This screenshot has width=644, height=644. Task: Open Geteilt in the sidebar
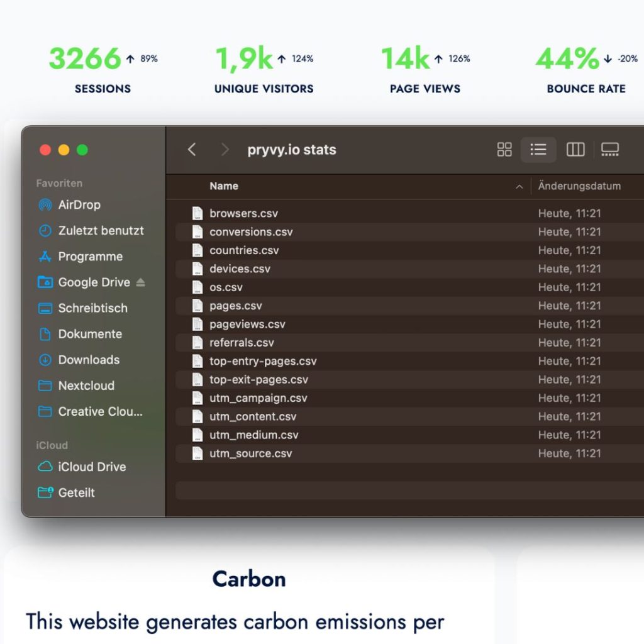pos(76,492)
